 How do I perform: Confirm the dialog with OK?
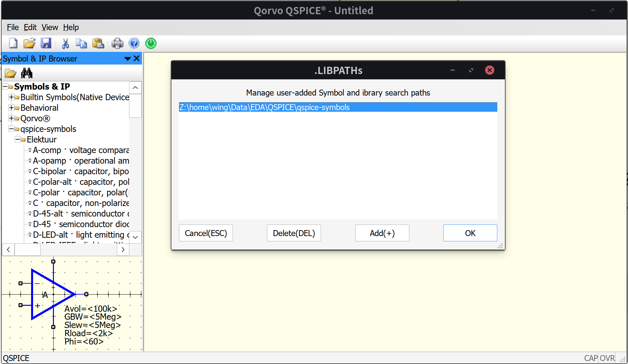tap(470, 233)
